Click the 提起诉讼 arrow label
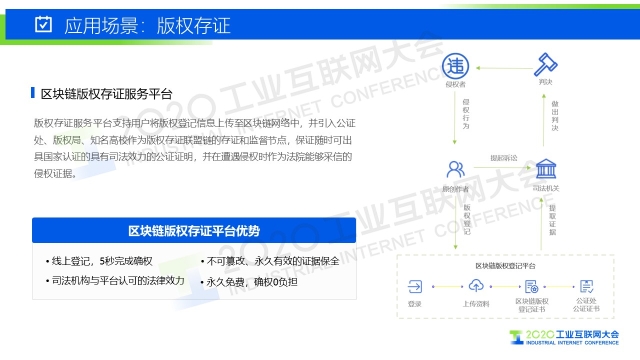Image resolution: width=640 pixels, height=360 pixels. (503, 158)
